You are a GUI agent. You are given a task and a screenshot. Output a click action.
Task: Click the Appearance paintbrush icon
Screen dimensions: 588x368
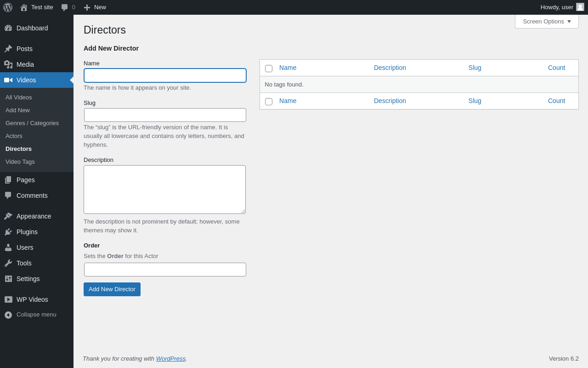pyautogui.click(x=8, y=216)
